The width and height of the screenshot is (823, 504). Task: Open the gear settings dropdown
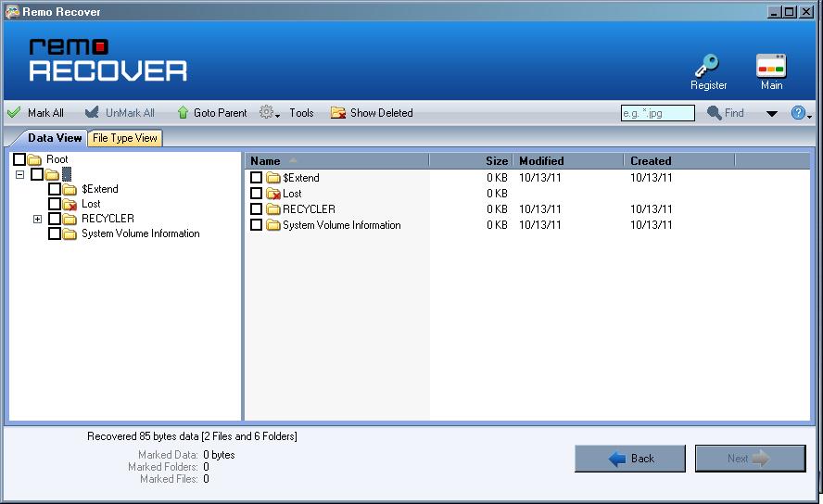pos(270,112)
